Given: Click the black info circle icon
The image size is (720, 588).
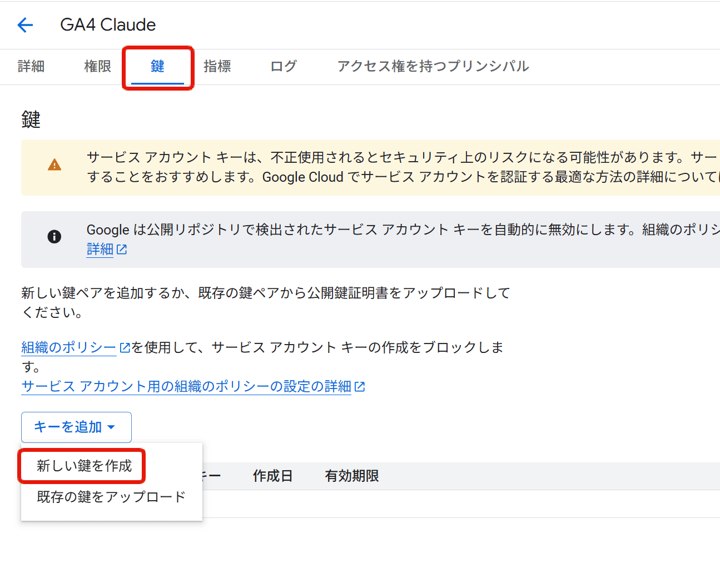Looking at the screenshot, I should point(54,237).
